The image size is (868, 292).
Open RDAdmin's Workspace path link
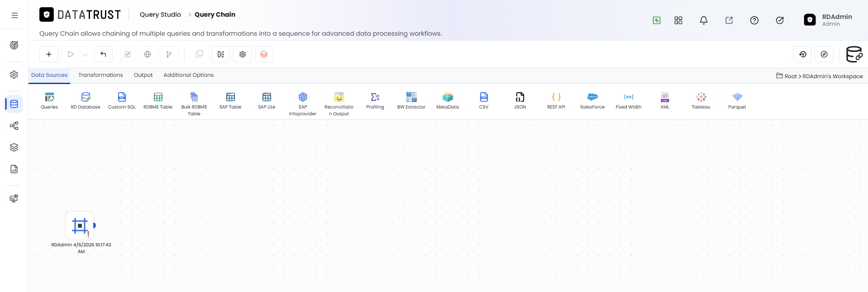click(833, 76)
